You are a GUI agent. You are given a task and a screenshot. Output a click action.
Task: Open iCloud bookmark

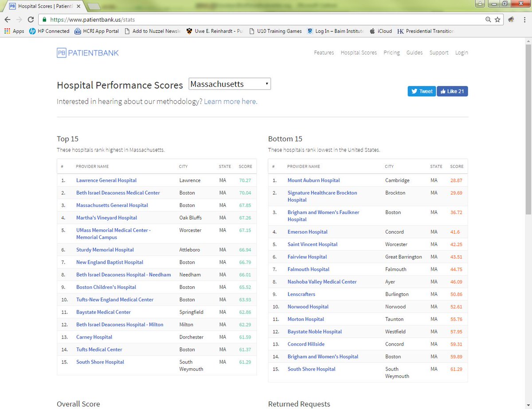click(x=381, y=31)
